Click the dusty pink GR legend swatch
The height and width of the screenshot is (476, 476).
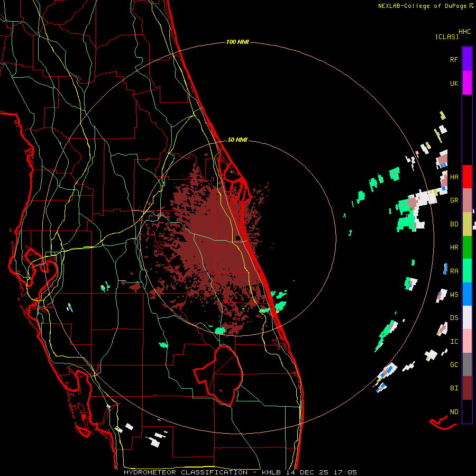467,200
